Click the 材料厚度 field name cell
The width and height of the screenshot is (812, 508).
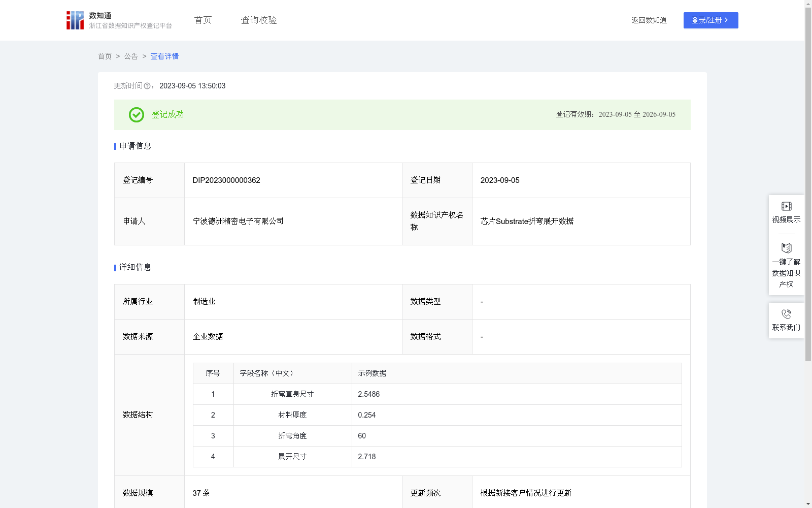click(x=292, y=415)
